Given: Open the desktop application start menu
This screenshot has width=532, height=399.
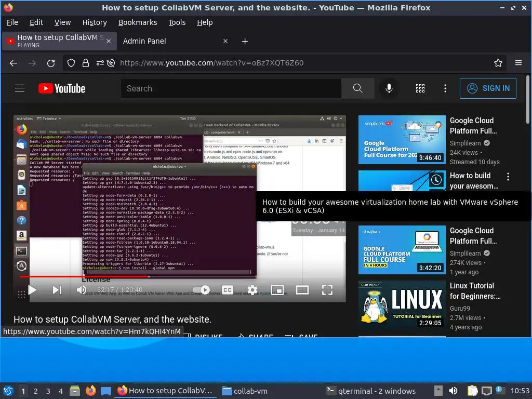Looking at the screenshot, I should 8,391.
